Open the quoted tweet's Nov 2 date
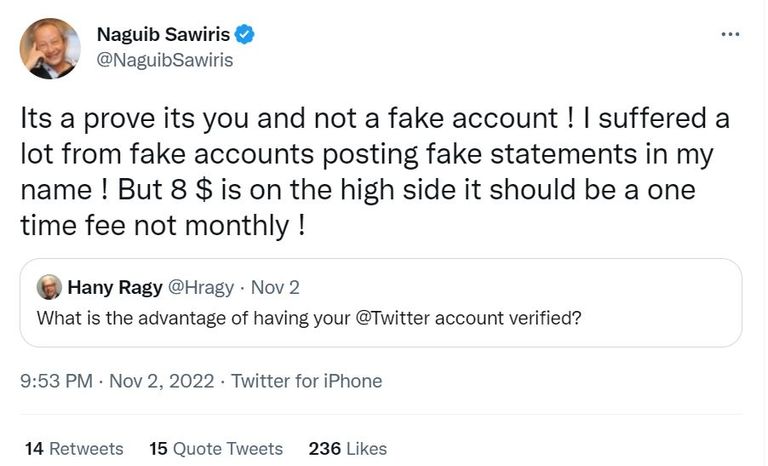This screenshot has height=466, width=768. (x=275, y=288)
